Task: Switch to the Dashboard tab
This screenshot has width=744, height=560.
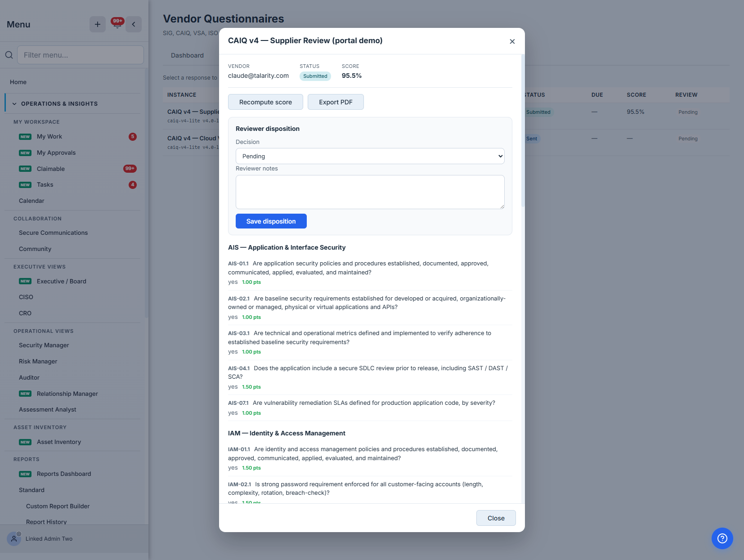Action: [x=187, y=55]
